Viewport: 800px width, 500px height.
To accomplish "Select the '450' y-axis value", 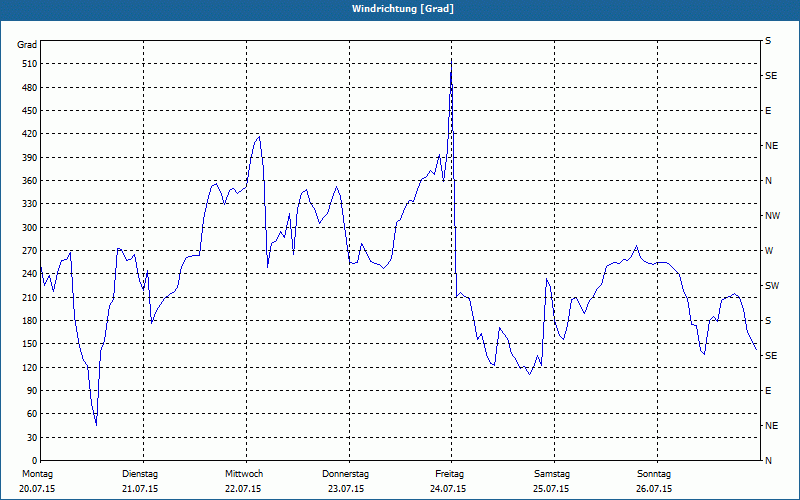I will pos(30,111).
